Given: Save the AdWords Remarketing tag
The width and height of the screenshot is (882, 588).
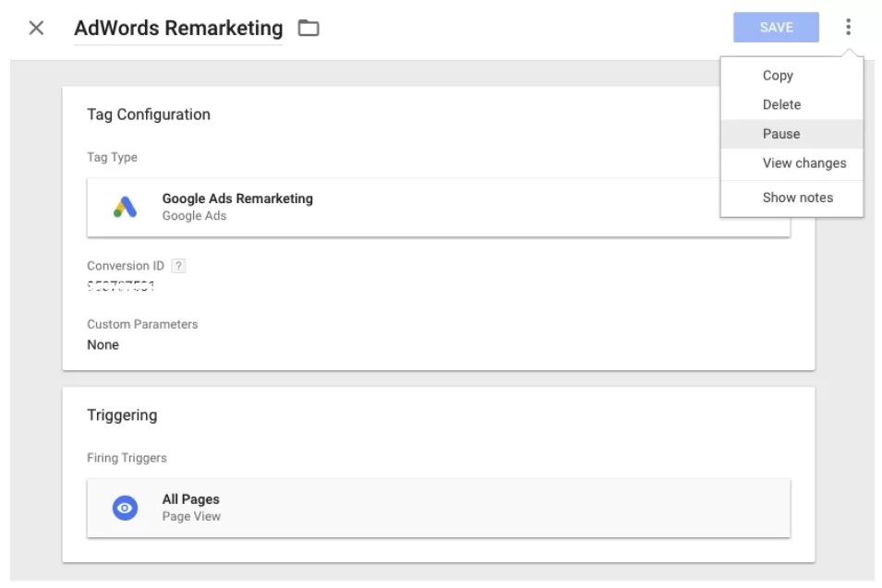Looking at the screenshot, I should pos(775,27).
